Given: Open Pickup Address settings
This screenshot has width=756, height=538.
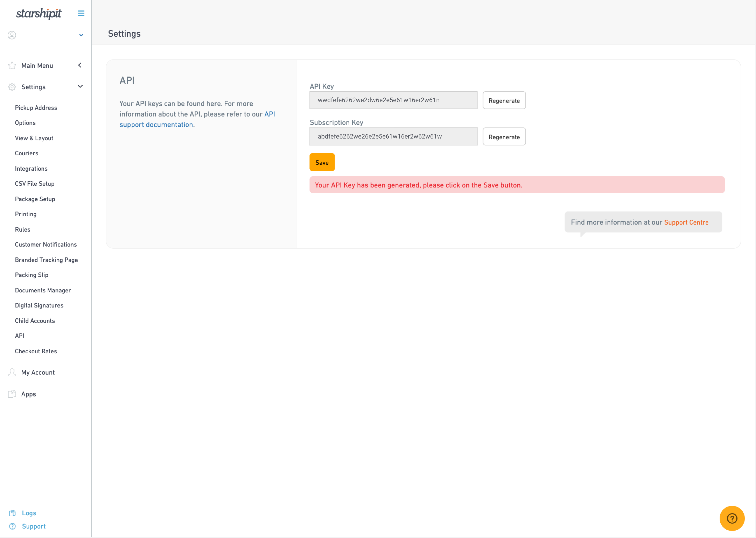Looking at the screenshot, I should pos(36,108).
